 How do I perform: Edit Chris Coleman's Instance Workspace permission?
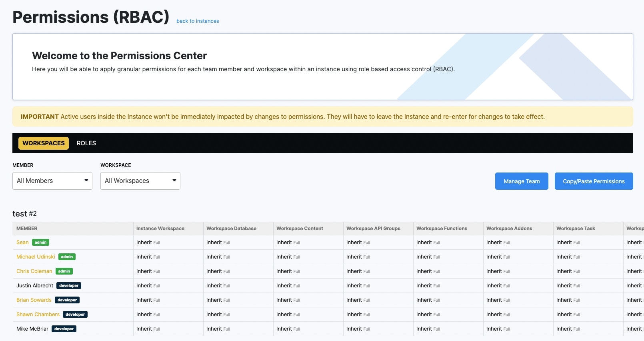[x=148, y=271]
